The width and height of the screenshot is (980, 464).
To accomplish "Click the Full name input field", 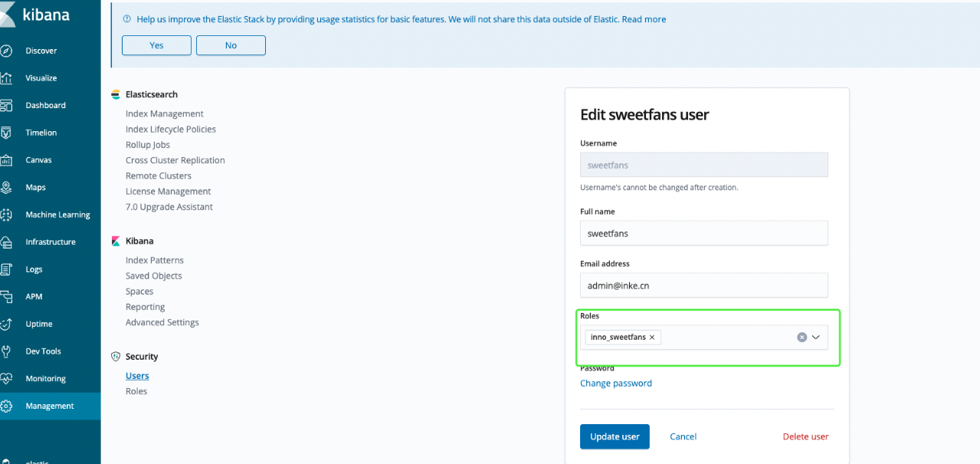I will [703, 233].
